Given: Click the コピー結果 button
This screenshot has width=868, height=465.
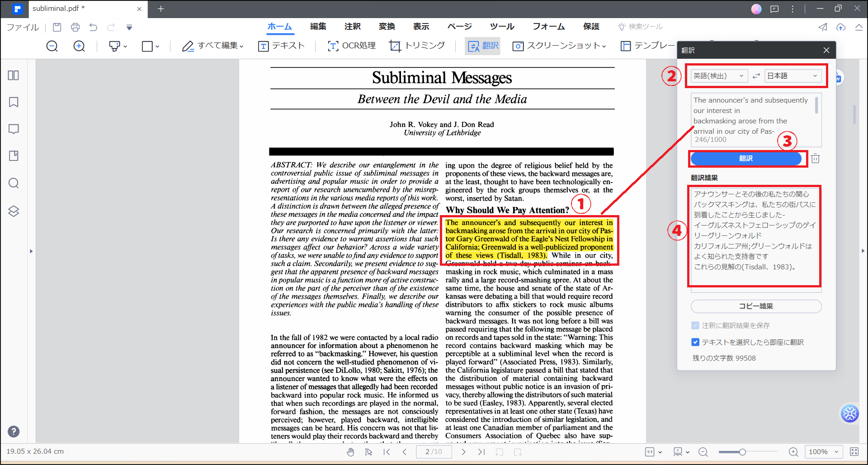Looking at the screenshot, I should pyautogui.click(x=756, y=306).
